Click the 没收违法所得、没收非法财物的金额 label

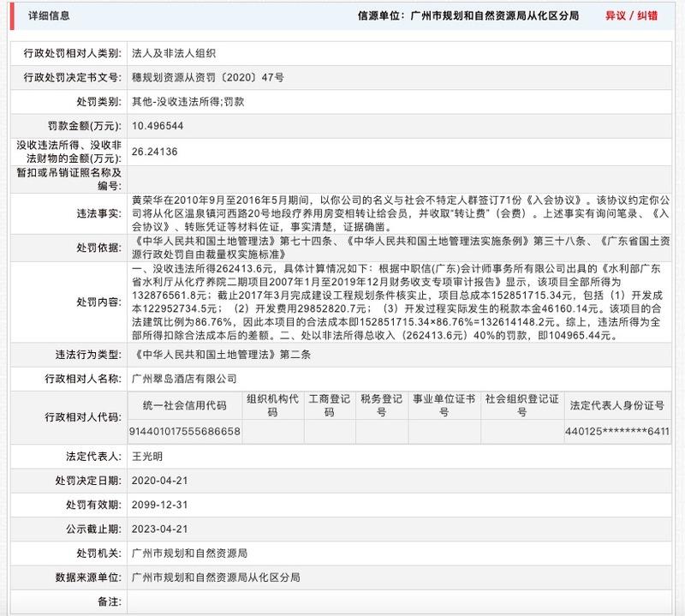click(x=69, y=152)
